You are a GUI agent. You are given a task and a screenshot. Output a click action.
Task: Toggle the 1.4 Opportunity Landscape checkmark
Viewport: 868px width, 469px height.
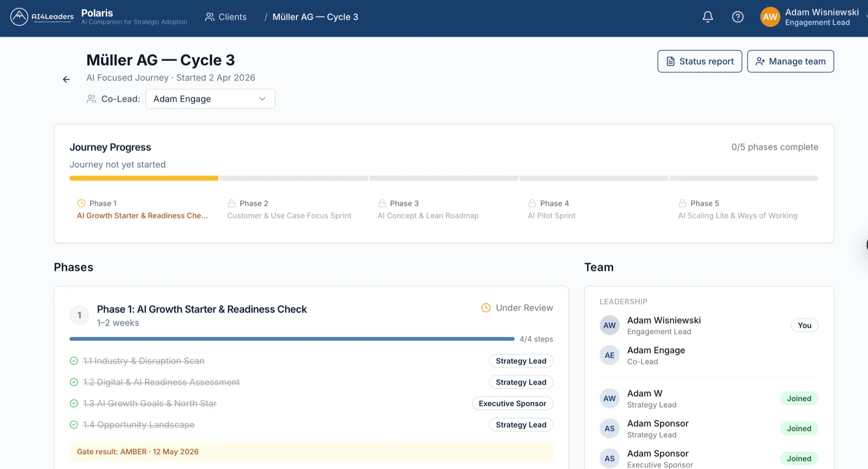coord(74,425)
